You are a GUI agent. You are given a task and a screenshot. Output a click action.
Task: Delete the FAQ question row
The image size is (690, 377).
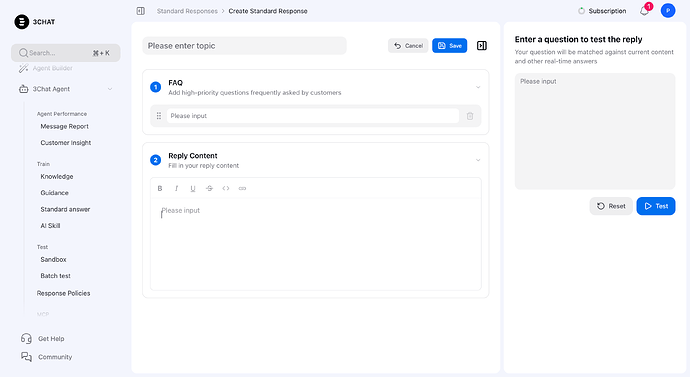coord(470,116)
